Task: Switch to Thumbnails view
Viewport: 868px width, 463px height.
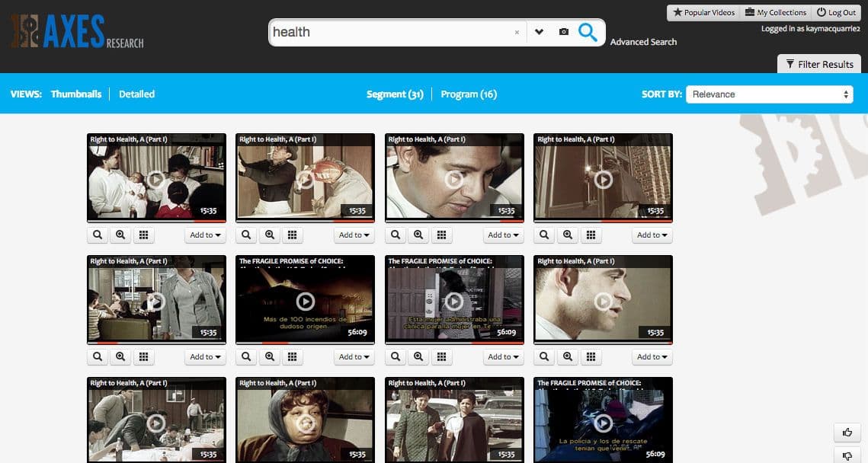Action: tap(76, 94)
